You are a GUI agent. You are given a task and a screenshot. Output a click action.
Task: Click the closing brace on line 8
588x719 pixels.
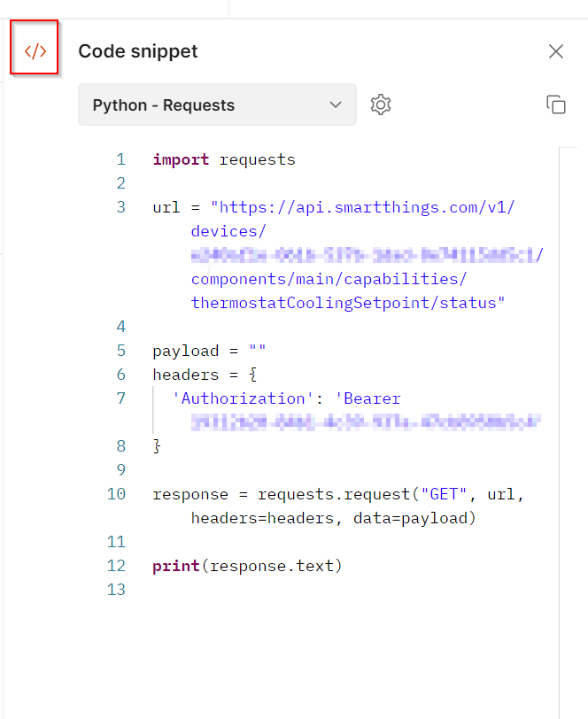pos(158,446)
